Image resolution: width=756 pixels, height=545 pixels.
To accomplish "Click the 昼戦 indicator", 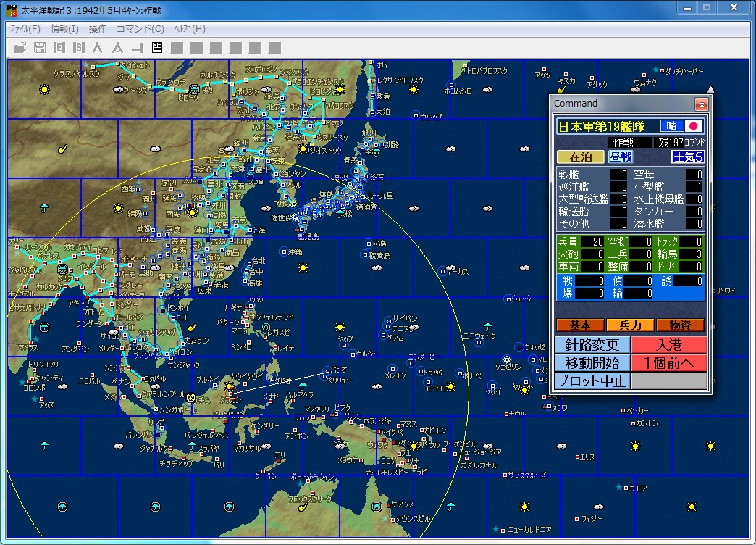I will [x=621, y=157].
